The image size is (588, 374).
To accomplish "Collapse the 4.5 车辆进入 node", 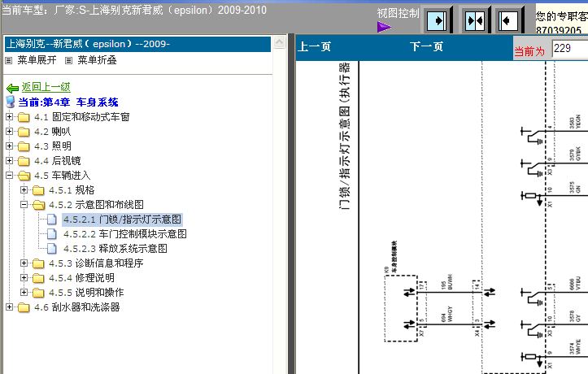I will pos(10,175).
